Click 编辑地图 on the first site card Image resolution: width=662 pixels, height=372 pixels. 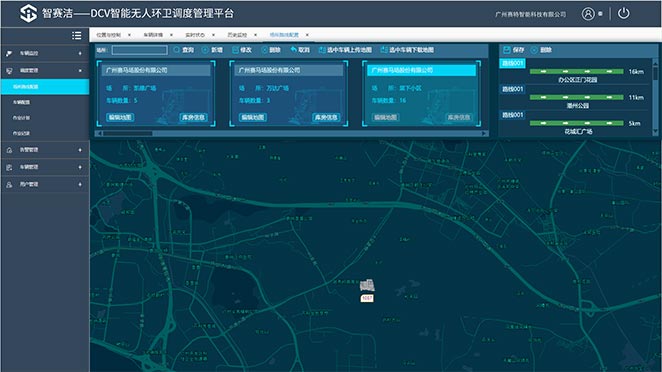click(x=120, y=117)
